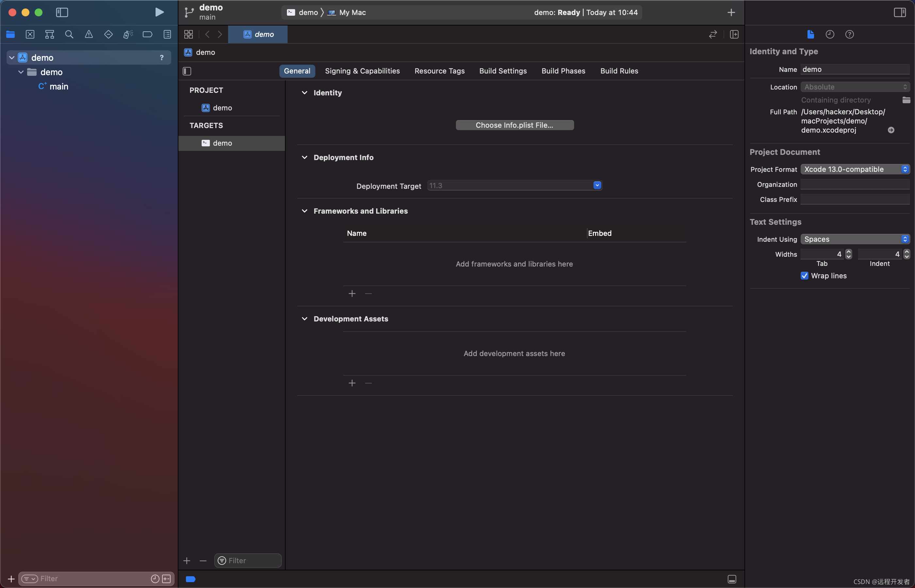Open the Project navigator folder icon

(10, 34)
